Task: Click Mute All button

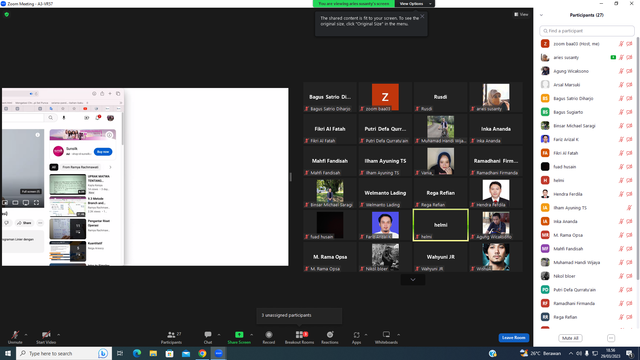Action: (x=570, y=338)
